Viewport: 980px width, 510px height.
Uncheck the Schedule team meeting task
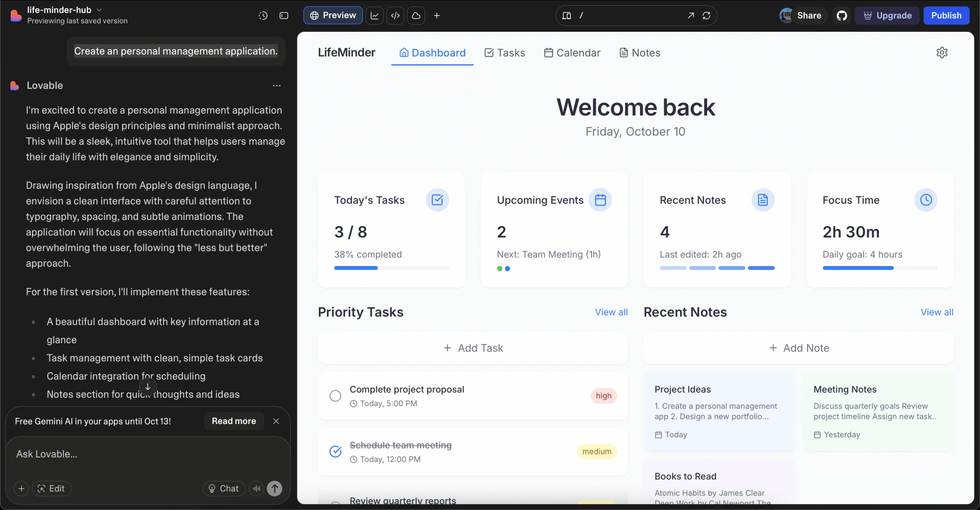click(335, 451)
